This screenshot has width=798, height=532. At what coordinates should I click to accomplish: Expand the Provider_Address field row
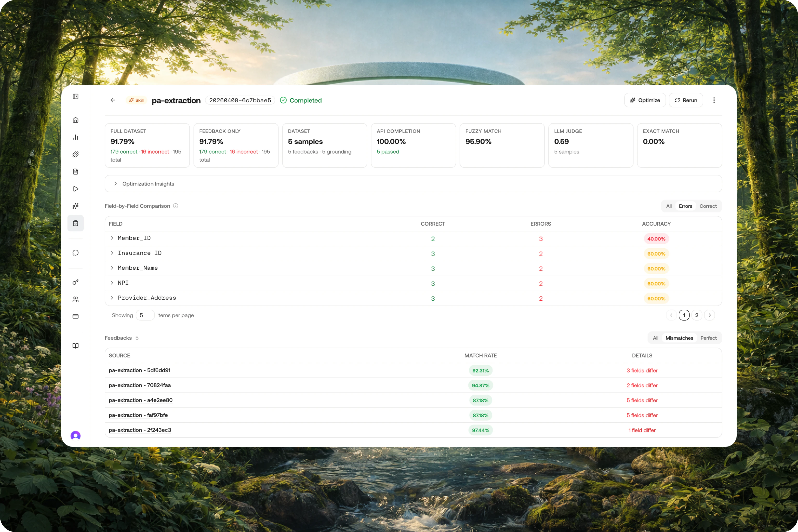tap(112, 298)
